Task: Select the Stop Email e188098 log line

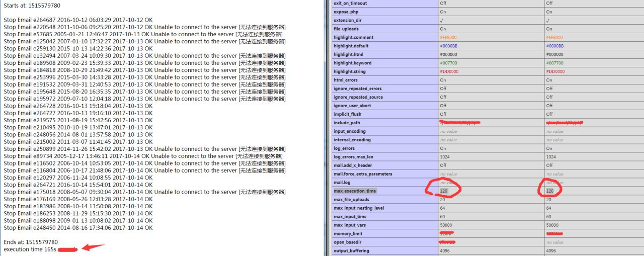Action: (78, 220)
